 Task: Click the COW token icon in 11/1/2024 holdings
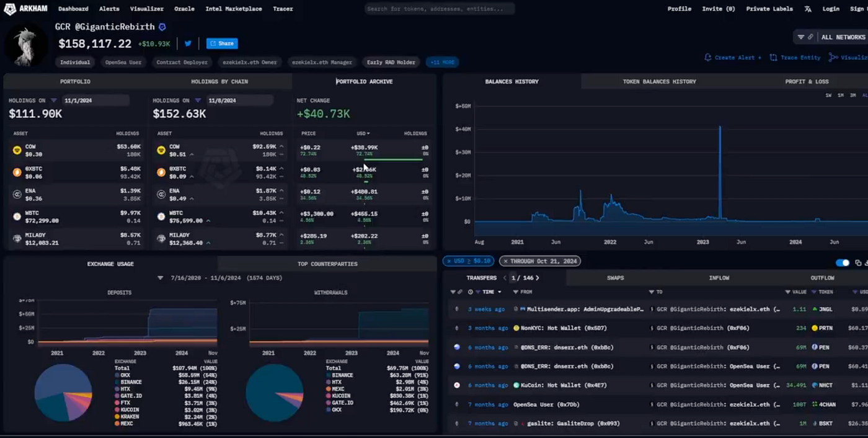pos(17,150)
